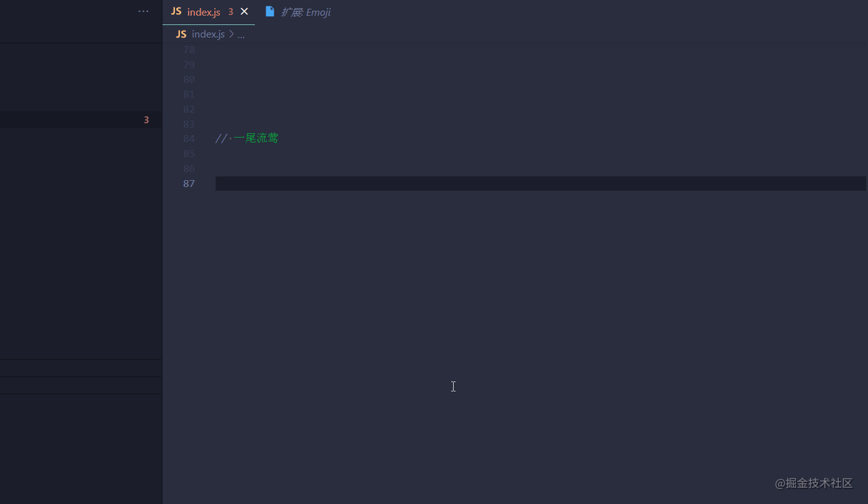Open the More Actions ellipsis menu in the sidebar
Viewport: 868px width, 504px height.
coord(143,10)
